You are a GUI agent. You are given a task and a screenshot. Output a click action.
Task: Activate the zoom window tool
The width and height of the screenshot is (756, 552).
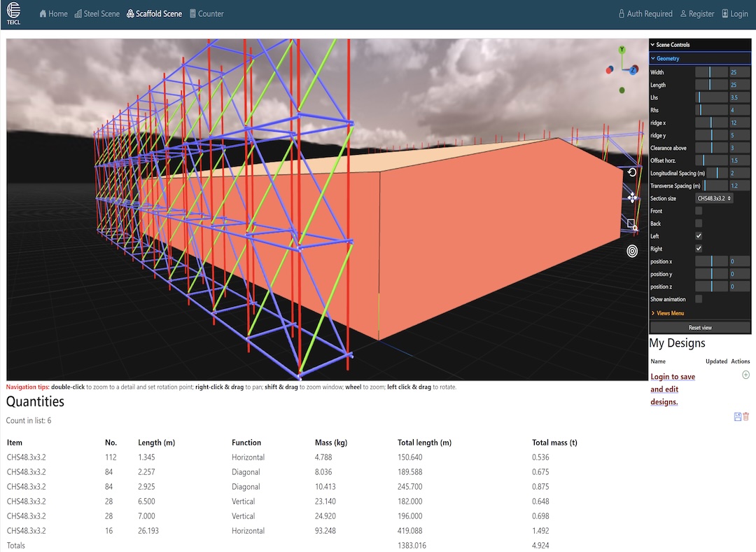(631, 224)
